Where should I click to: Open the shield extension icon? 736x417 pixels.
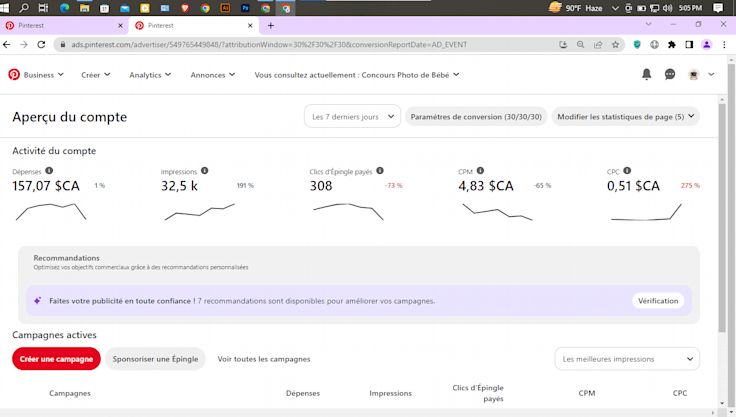pos(637,45)
